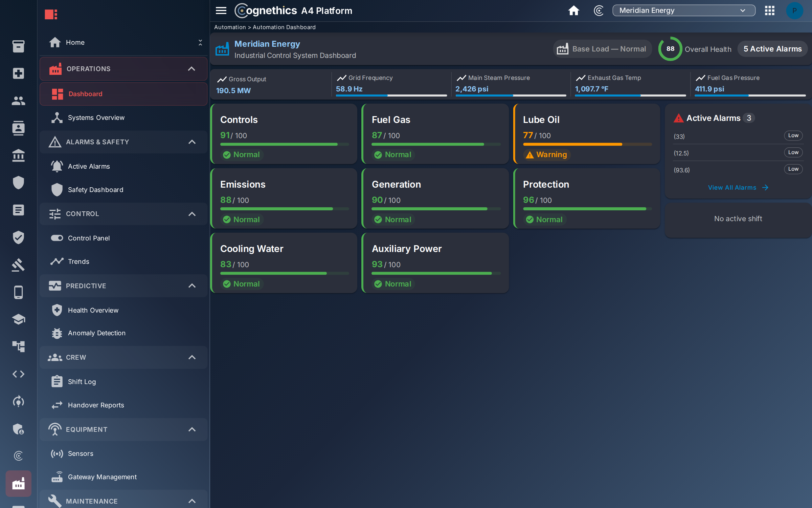
Task: Open the rotating cycle icon in the left rail
Action: tap(18, 401)
